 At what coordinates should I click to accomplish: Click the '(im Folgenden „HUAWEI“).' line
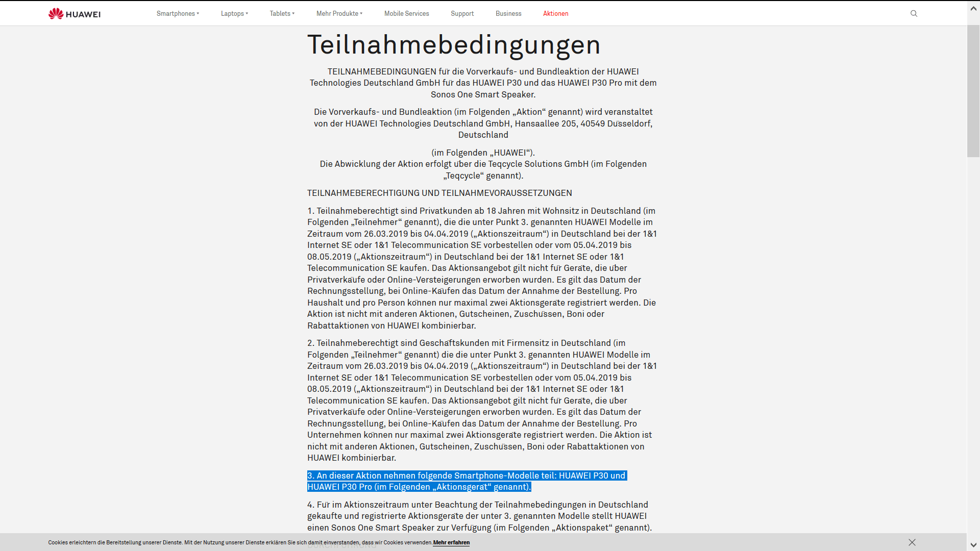tap(483, 153)
